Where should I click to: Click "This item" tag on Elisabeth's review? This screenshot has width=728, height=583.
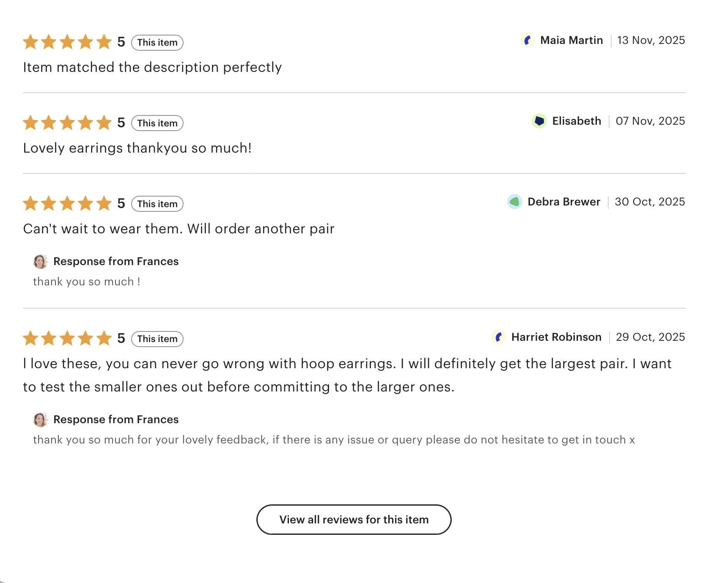point(157,123)
